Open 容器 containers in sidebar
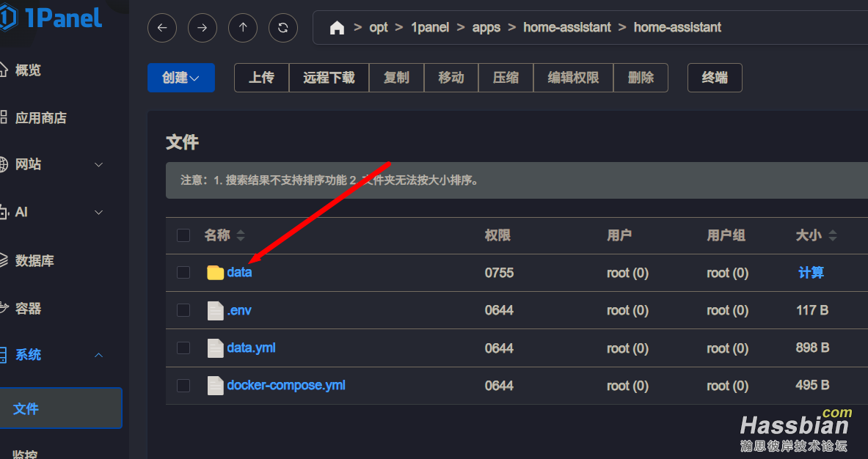Viewport: 868px width, 459px height. 28,308
